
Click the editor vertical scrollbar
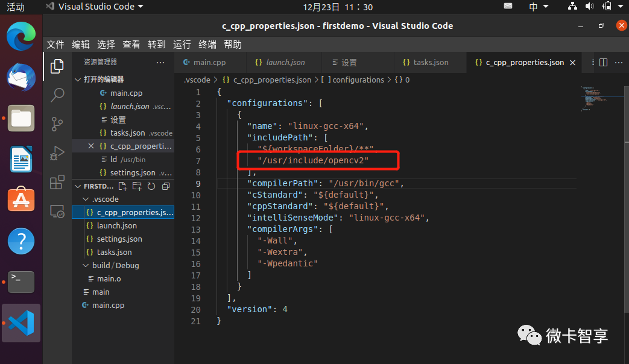click(626, 201)
